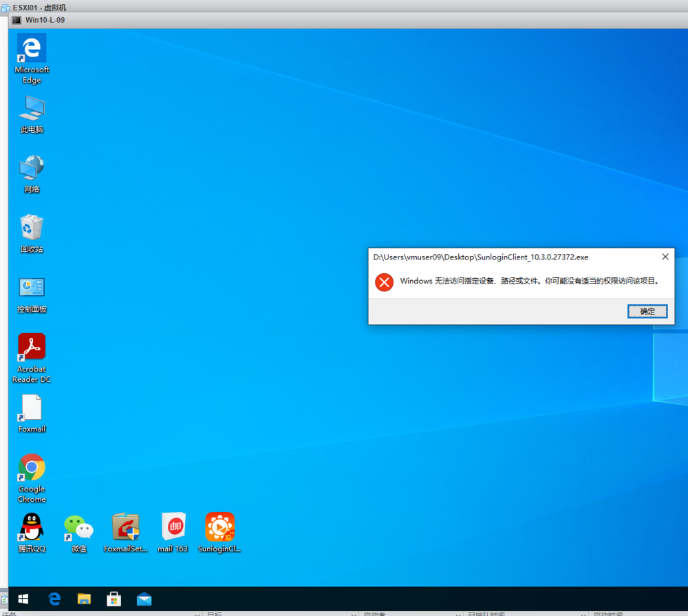Select the Google Chrome shortcut icon

32,478
